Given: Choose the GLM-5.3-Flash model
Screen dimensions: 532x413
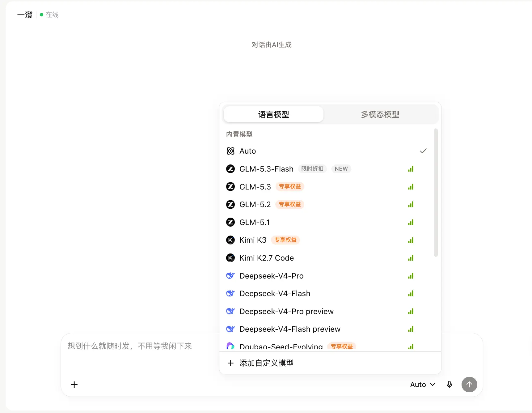Looking at the screenshot, I should click(x=327, y=169).
